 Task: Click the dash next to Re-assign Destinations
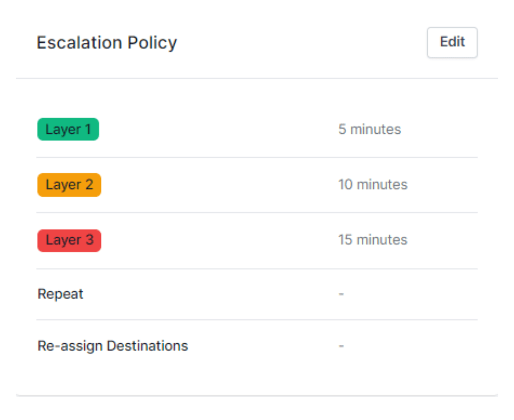click(341, 346)
